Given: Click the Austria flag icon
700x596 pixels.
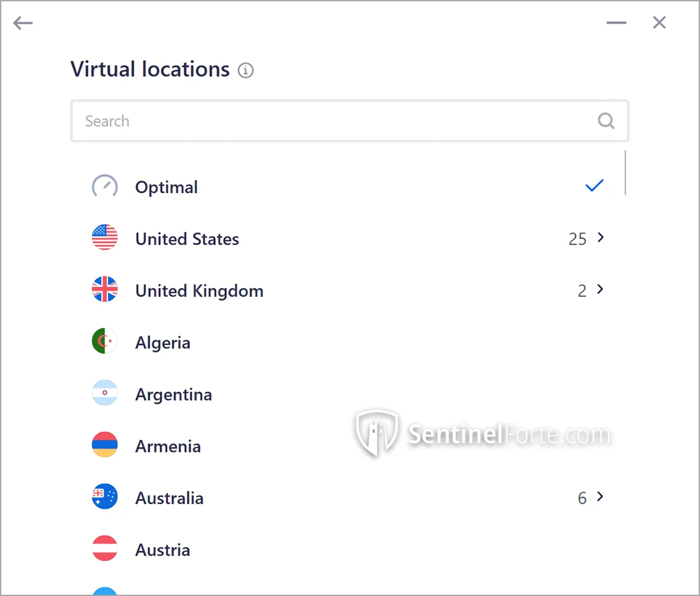Looking at the screenshot, I should tap(105, 549).
